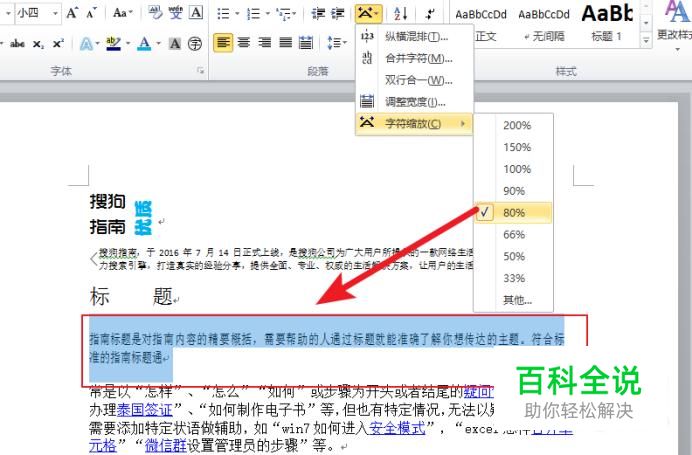Set character scale to 50%
The width and height of the screenshot is (692, 455).
coord(513,256)
